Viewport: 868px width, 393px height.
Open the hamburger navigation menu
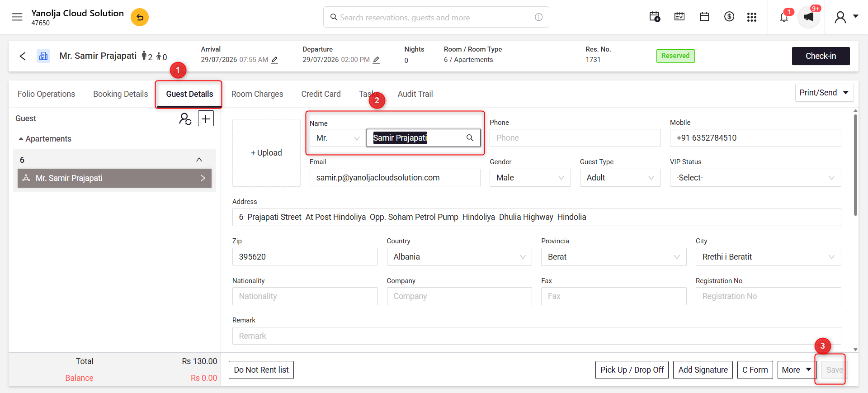click(x=17, y=17)
